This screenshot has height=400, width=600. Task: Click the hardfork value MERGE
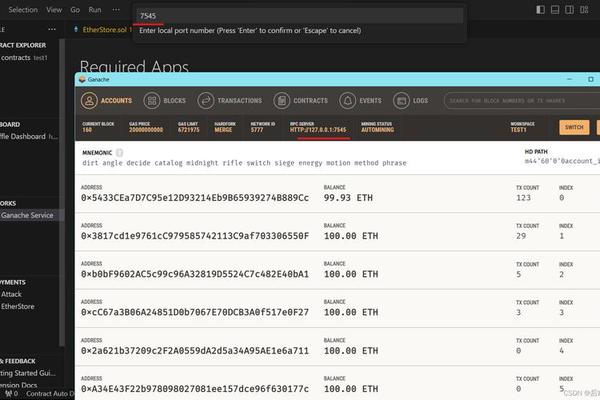(x=223, y=130)
